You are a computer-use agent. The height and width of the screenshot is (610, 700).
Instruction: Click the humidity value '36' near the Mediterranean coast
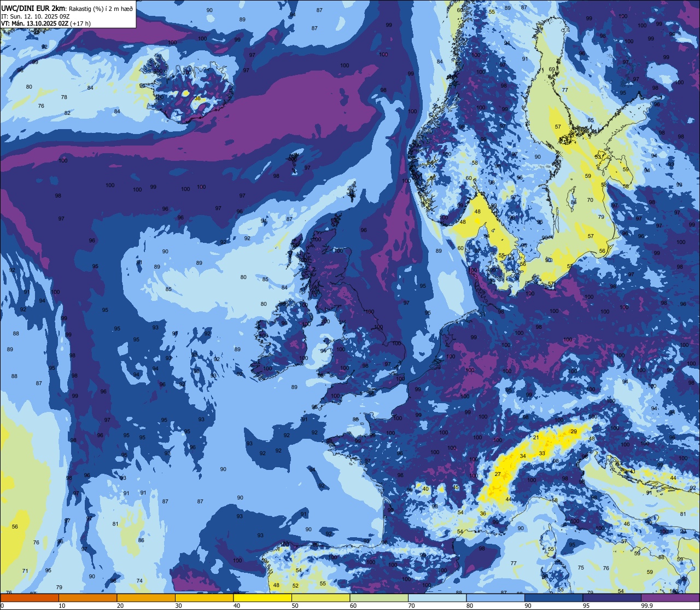[x=483, y=514]
